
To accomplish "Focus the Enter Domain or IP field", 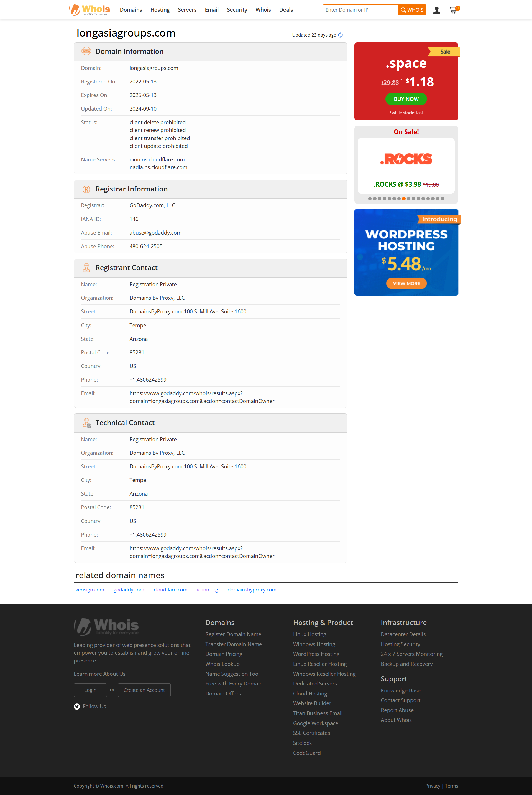I will 360,10.
